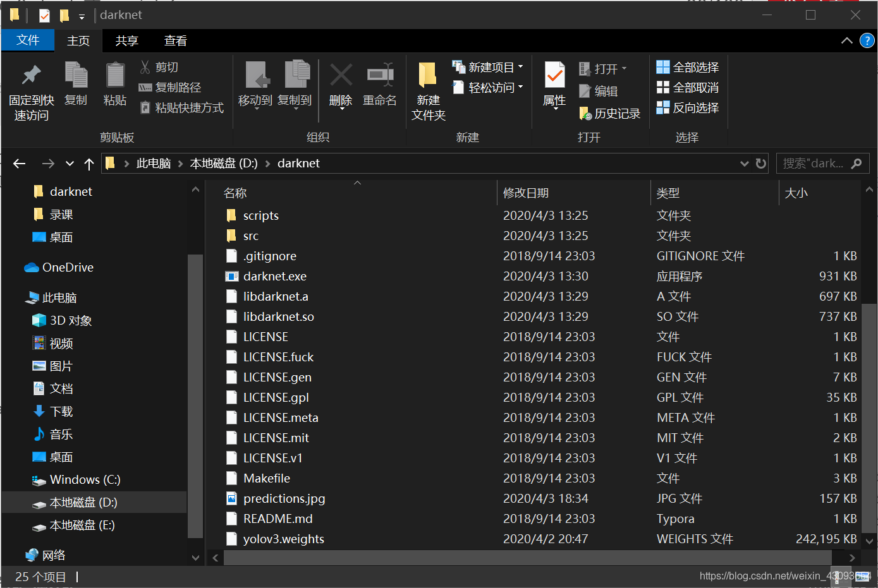
Task: Go forward with the right arrow
Action: coord(48,164)
